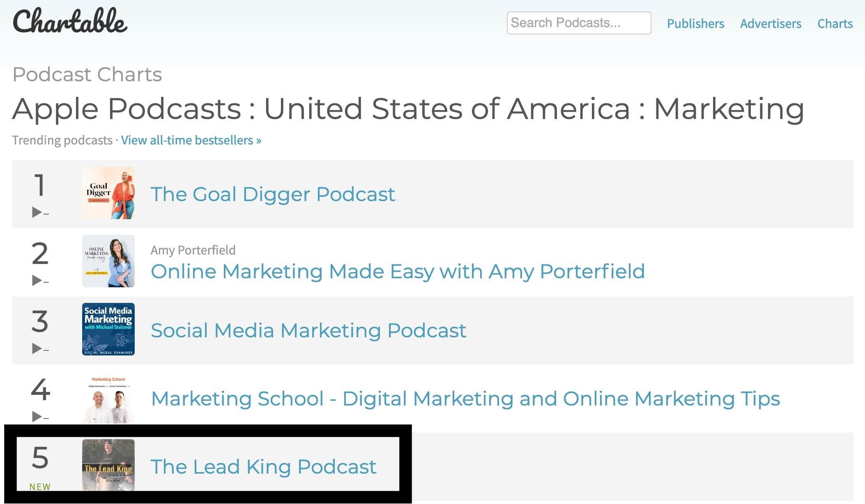This screenshot has width=865, height=504.
Task: Open Social Media Marketing Podcast title link
Action: click(308, 330)
